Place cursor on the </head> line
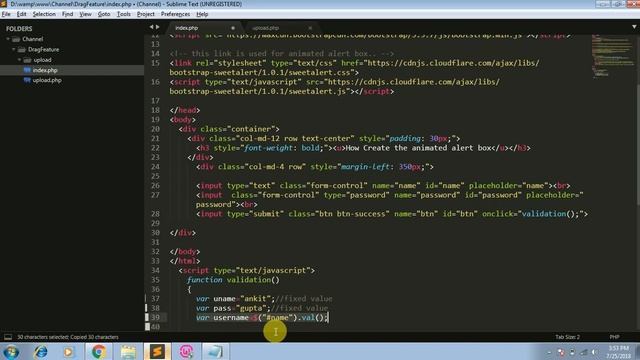This screenshot has height=360, width=640. point(185,110)
